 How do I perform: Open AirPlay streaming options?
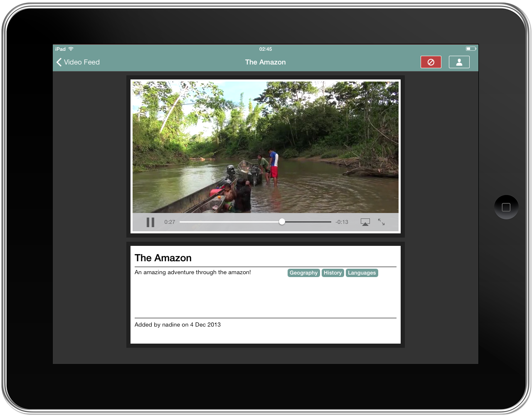[365, 222]
